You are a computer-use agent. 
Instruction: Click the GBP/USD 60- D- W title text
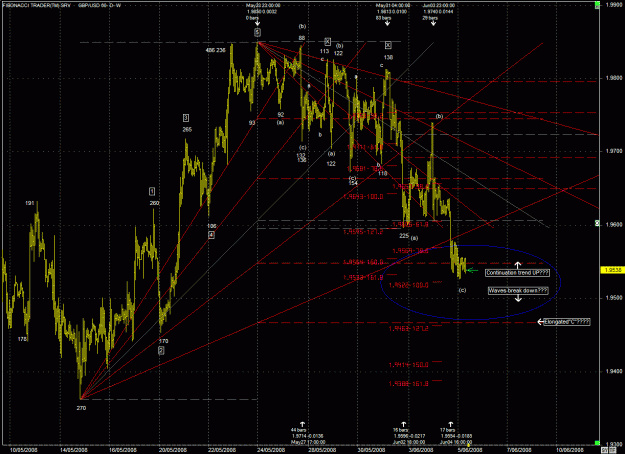(98, 6)
